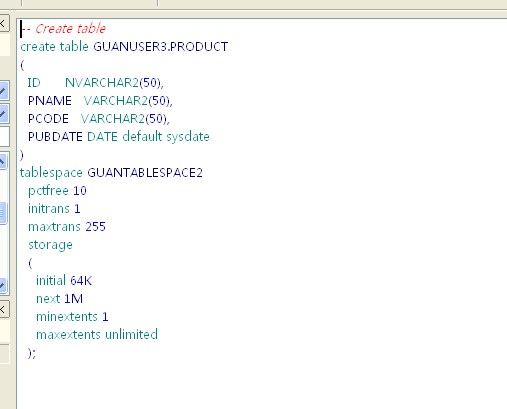Click the PCODE column name
Image resolution: width=507 pixels, height=409 pixels.
(48, 119)
